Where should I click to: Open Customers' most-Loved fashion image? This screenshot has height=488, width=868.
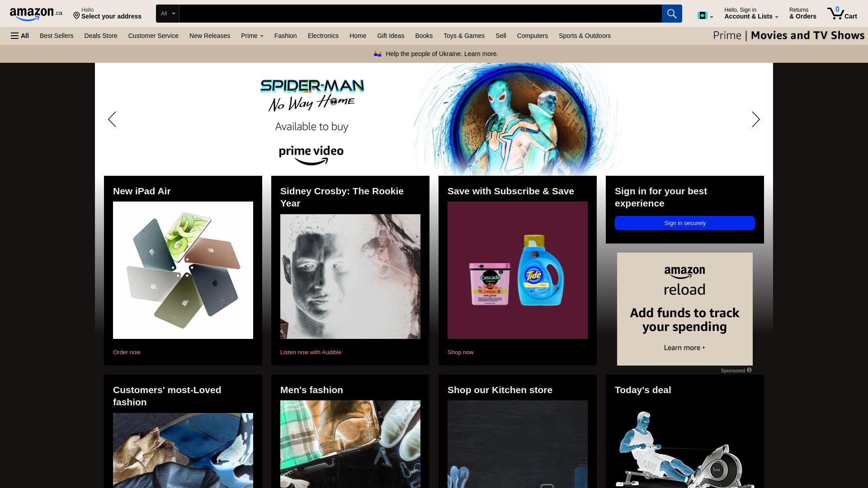(183, 450)
